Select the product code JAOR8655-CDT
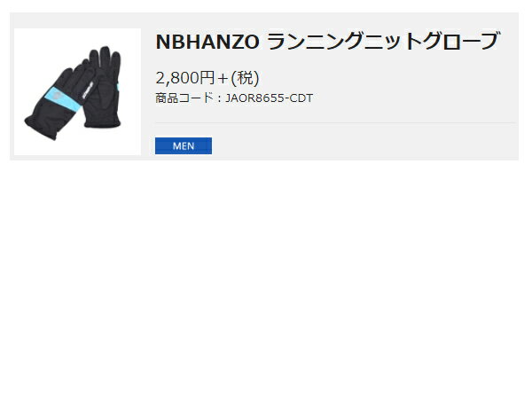Screen dimensions: 532x399 (269, 98)
